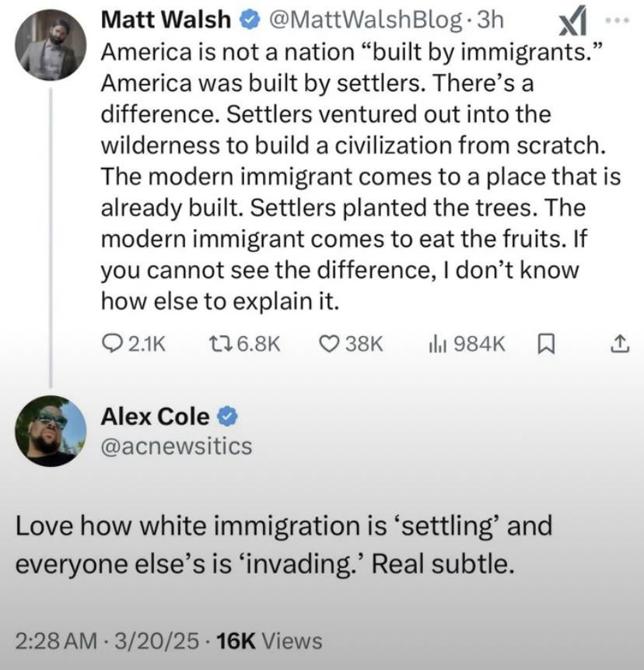Screen dimensions: 644x670
Task: Open the @MattWalshBlog handle link
Action: [x=364, y=20]
